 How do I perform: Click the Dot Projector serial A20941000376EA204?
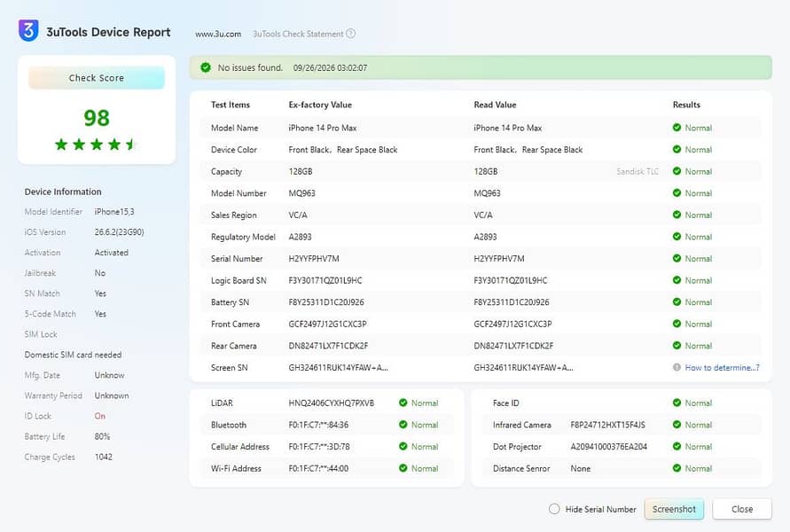tap(608, 447)
